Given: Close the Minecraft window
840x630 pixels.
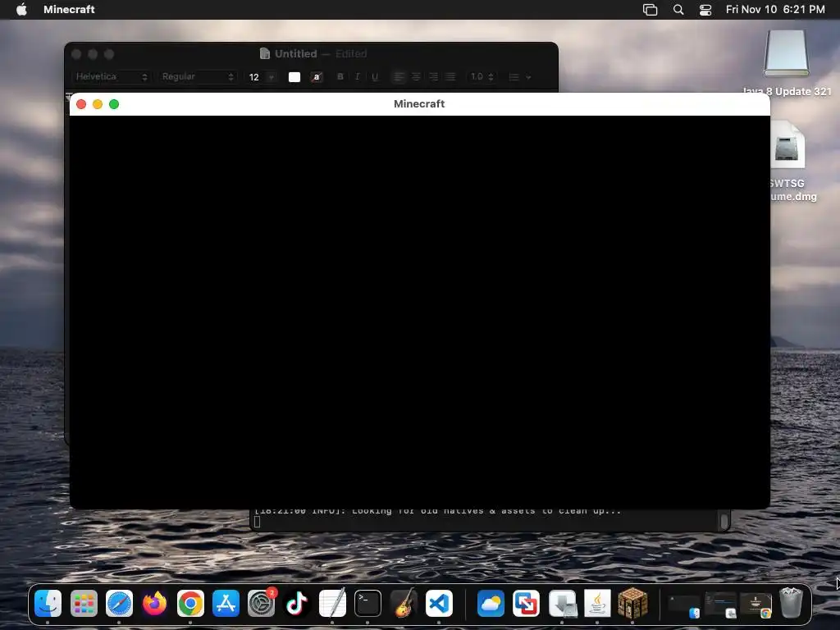Looking at the screenshot, I should pos(81,104).
